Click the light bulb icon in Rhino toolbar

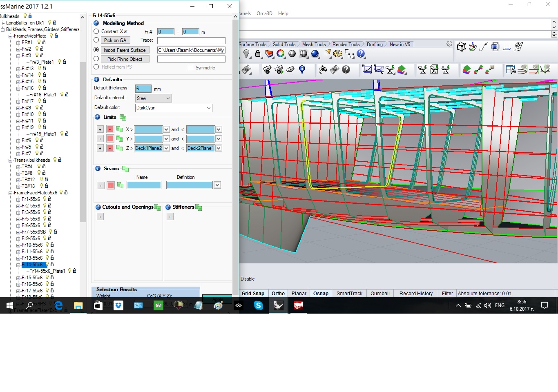[x=246, y=54]
